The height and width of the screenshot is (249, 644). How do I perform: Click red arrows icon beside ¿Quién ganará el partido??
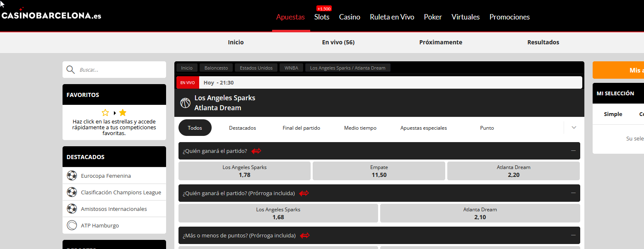pyautogui.click(x=256, y=151)
